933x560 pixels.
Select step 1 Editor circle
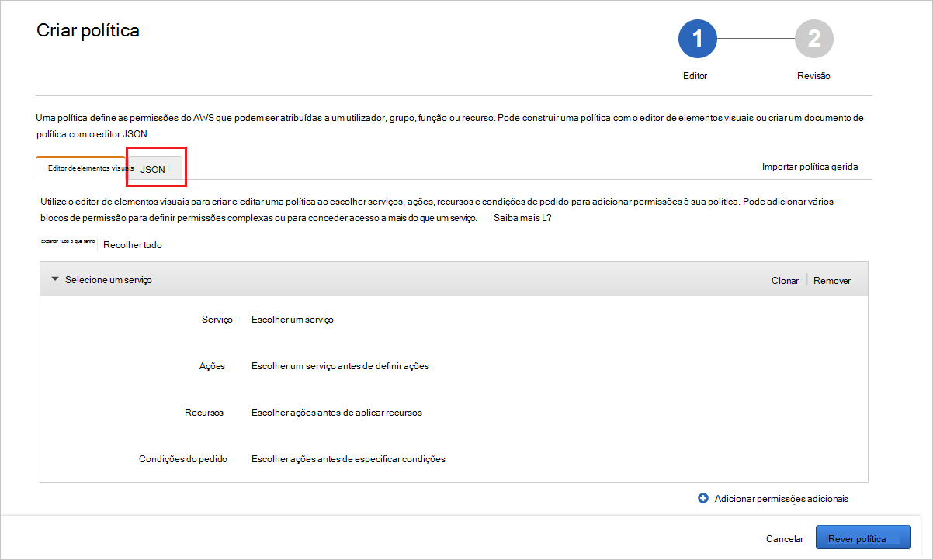coord(696,38)
